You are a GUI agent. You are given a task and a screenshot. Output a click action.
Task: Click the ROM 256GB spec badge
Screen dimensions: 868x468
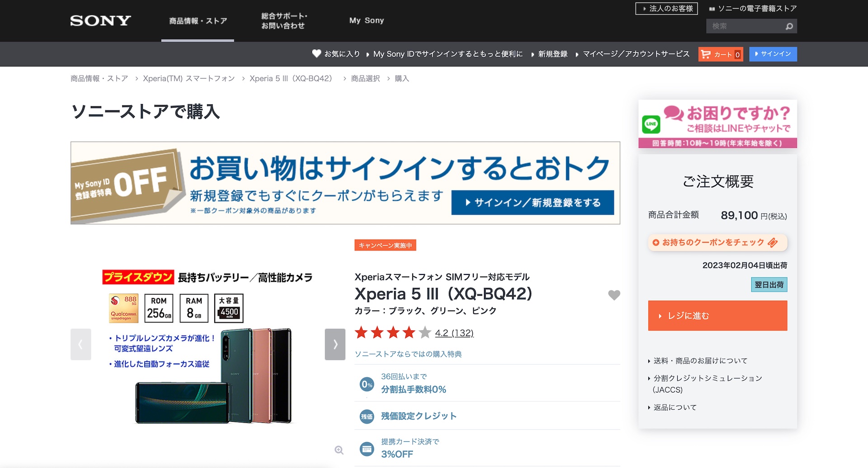click(159, 308)
